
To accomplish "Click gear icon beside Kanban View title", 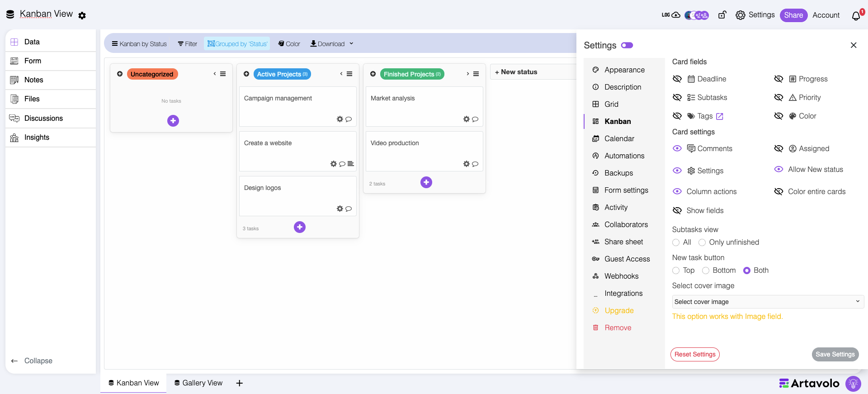I will (x=82, y=16).
